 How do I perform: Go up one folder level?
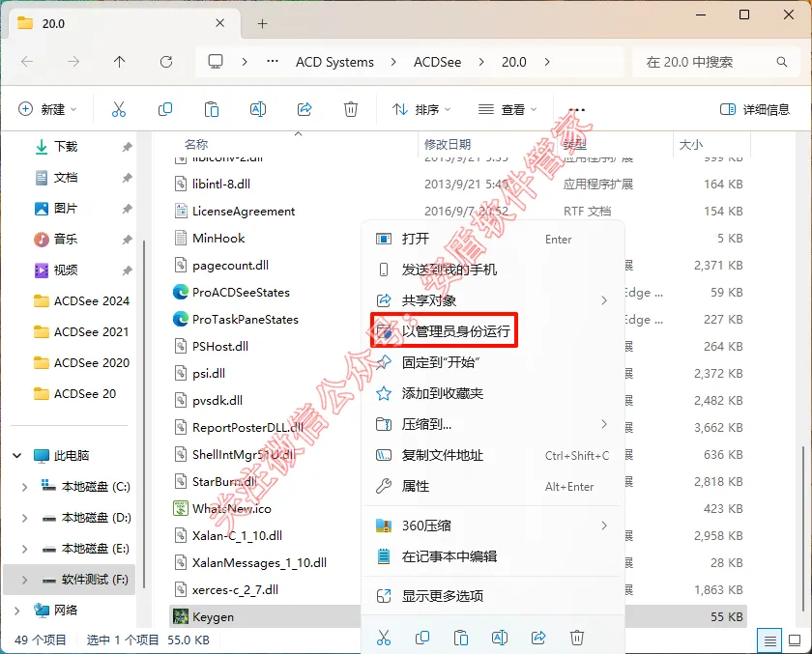[120, 62]
